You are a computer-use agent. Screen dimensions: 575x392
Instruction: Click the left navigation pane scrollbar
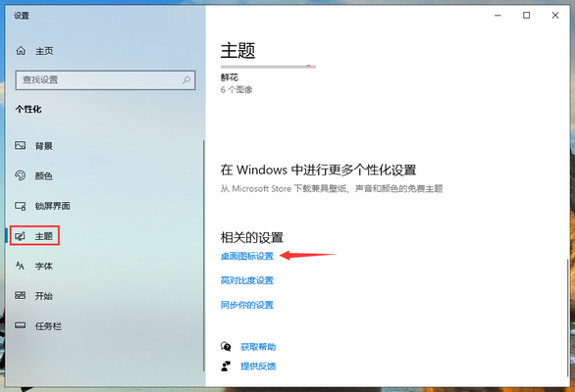[203, 256]
